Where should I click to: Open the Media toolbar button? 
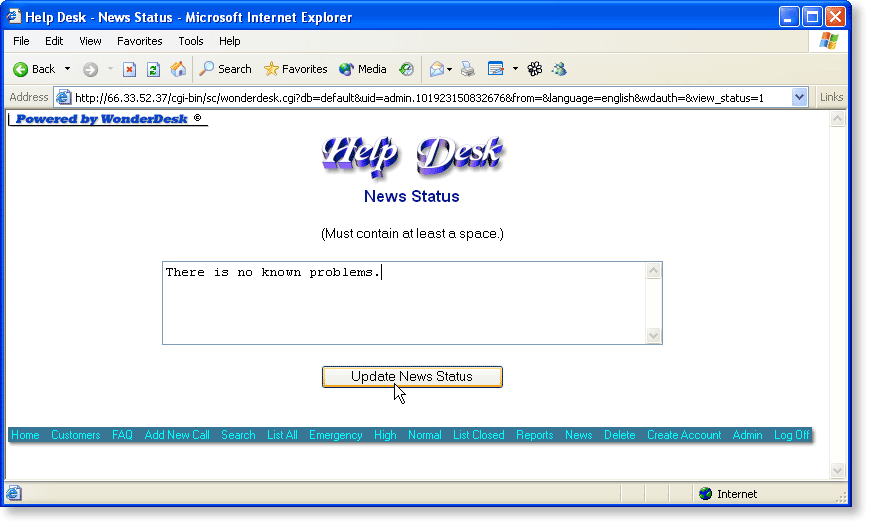click(363, 69)
